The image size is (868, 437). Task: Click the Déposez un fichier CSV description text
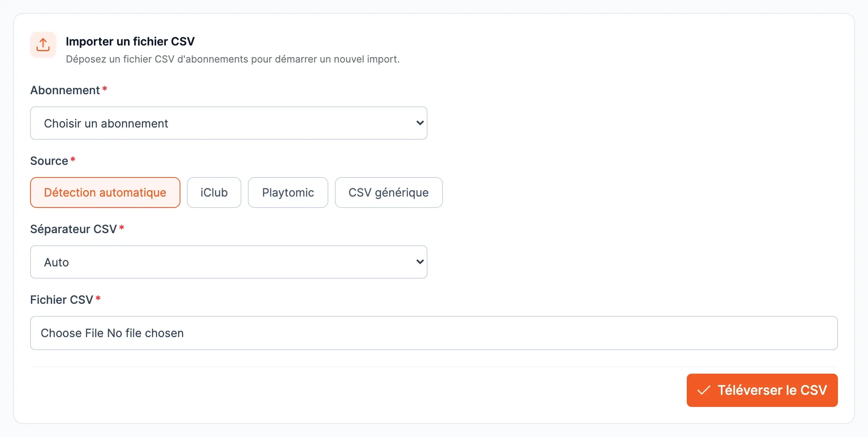(x=233, y=59)
